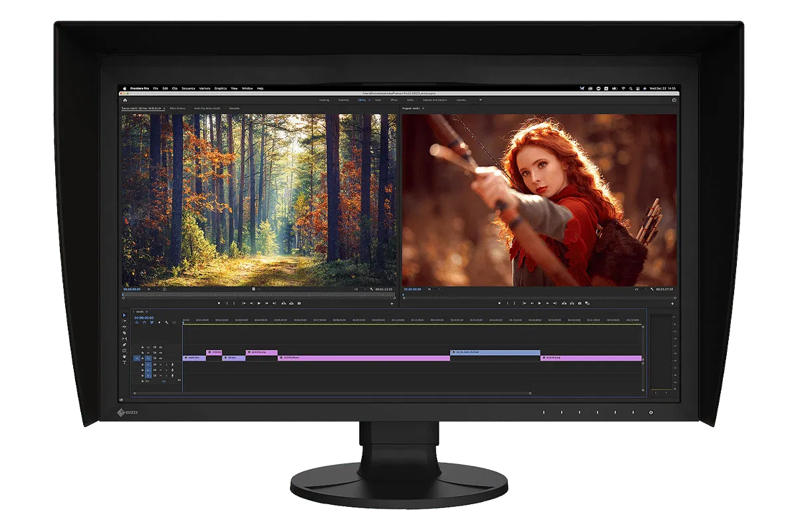
Task: Click Step Forward in the Source monitor controls
Action: pyautogui.click(x=266, y=303)
